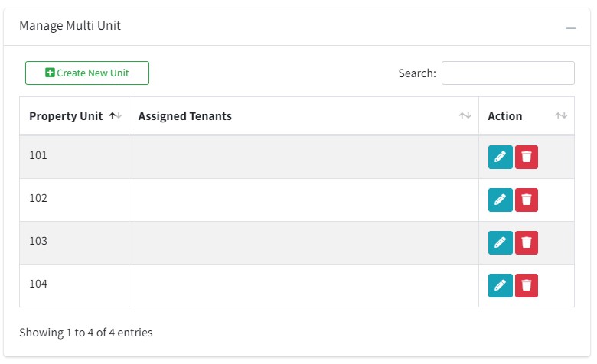This screenshot has height=364, width=597.
Task: Edit unit 101 with pencil icon
Action: 501,157
